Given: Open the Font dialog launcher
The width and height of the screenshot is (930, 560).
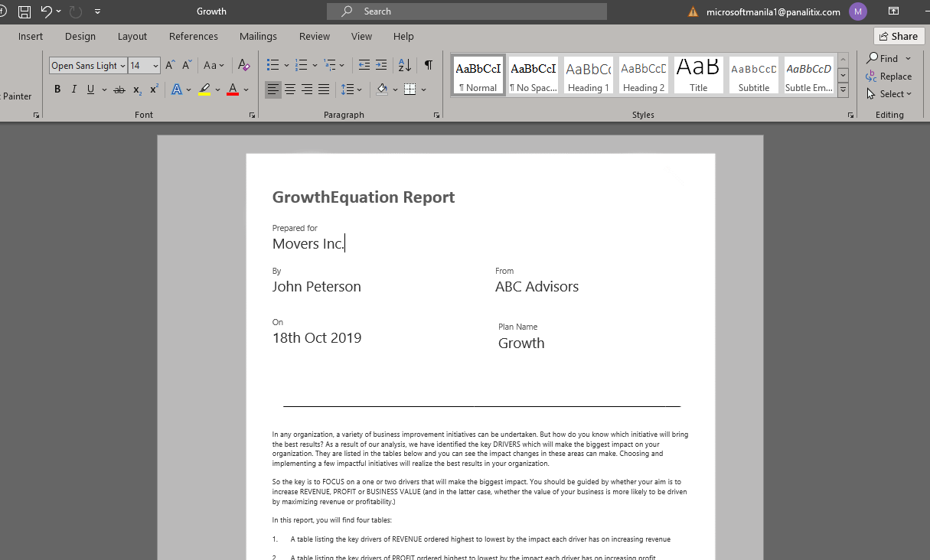Looking at the screenshot, I should [x=252, y=115].
